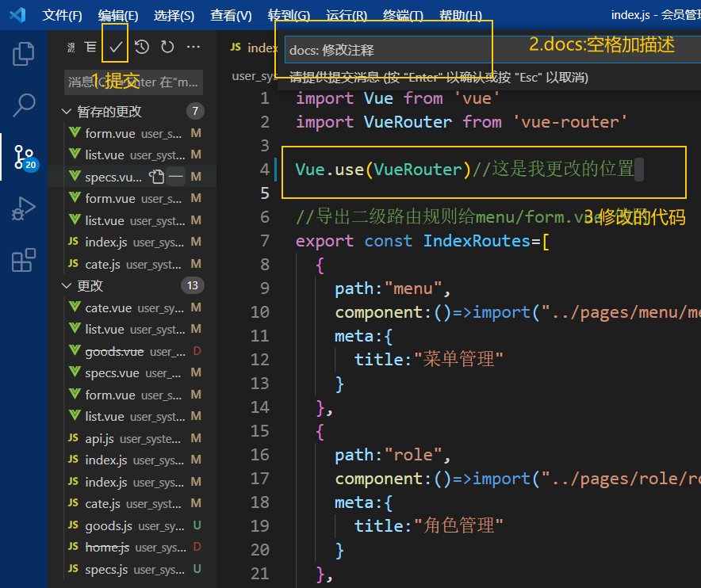Collapse the 更改 section
Screen dimensions: 701x588
[67, 285]
